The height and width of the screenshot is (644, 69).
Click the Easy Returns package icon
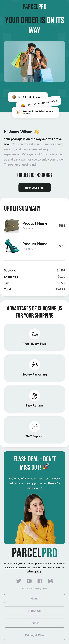point(35,396)
